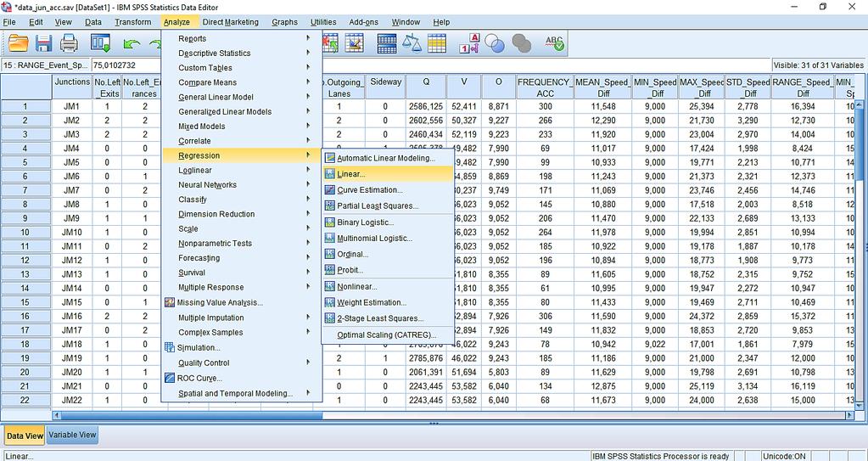Expand the Correlate submenu
The image size is (868, 461).
(x=241, y=141)
